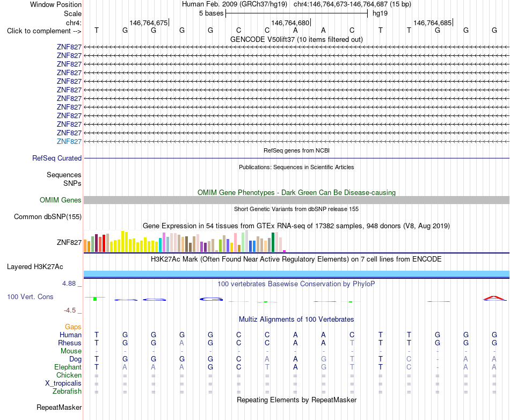Click the "RefSeq genes from NCBI" title

pyautogui.click(x=296, y=150)
